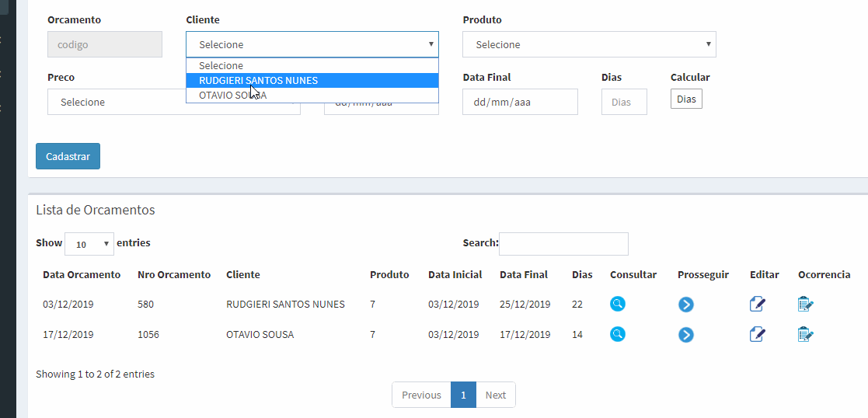Sort by Nro Orcamento column header

click(174, 274)
